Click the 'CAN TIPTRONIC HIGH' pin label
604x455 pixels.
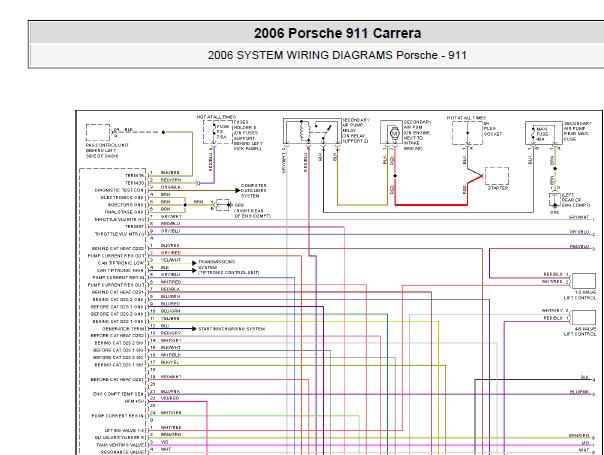(121, 270)
